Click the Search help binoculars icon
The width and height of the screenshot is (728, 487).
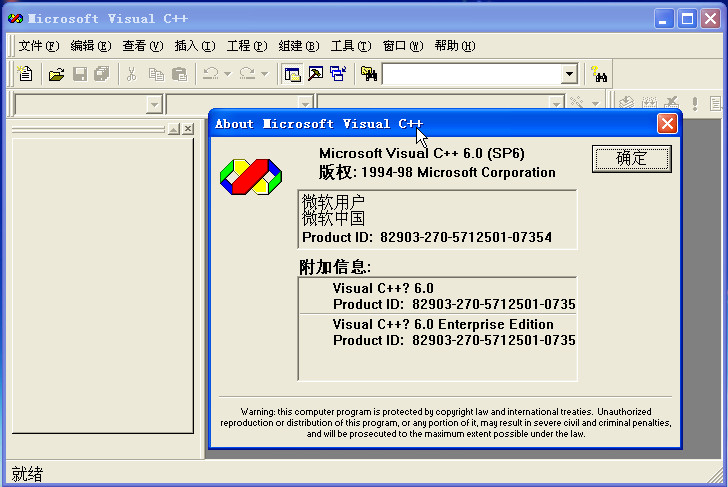click(x=599, y=74)
